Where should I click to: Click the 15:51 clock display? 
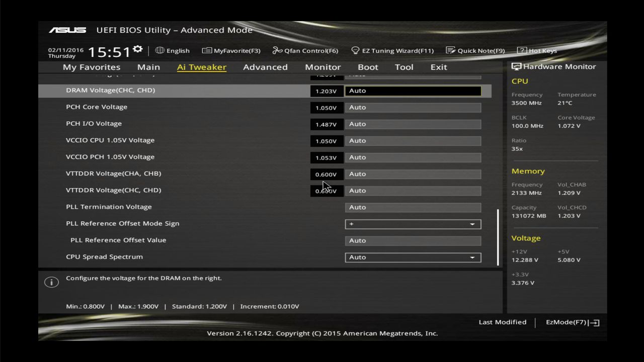(109, 52)
